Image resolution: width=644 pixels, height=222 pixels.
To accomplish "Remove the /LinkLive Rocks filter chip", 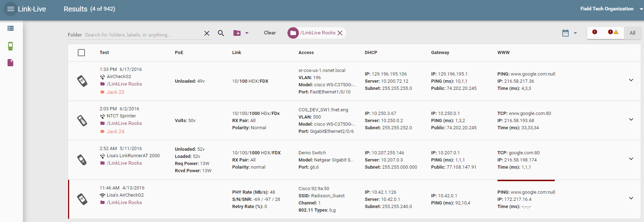I will 340,33.
